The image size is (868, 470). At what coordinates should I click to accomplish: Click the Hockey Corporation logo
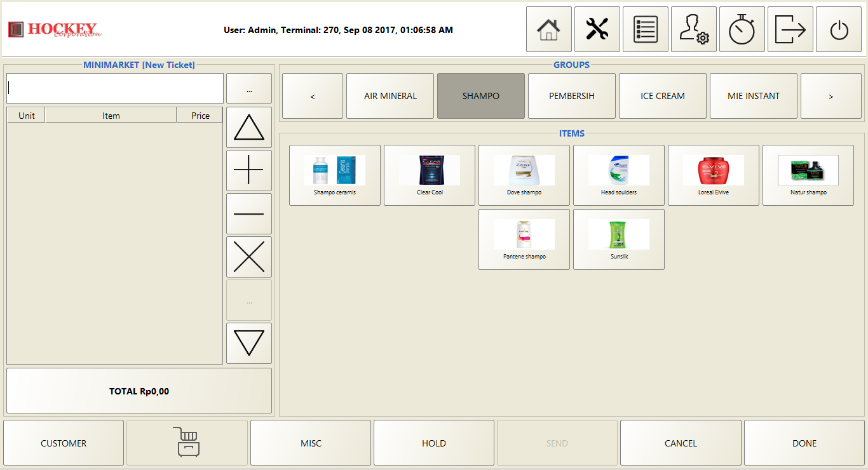[x=55, y=29]
